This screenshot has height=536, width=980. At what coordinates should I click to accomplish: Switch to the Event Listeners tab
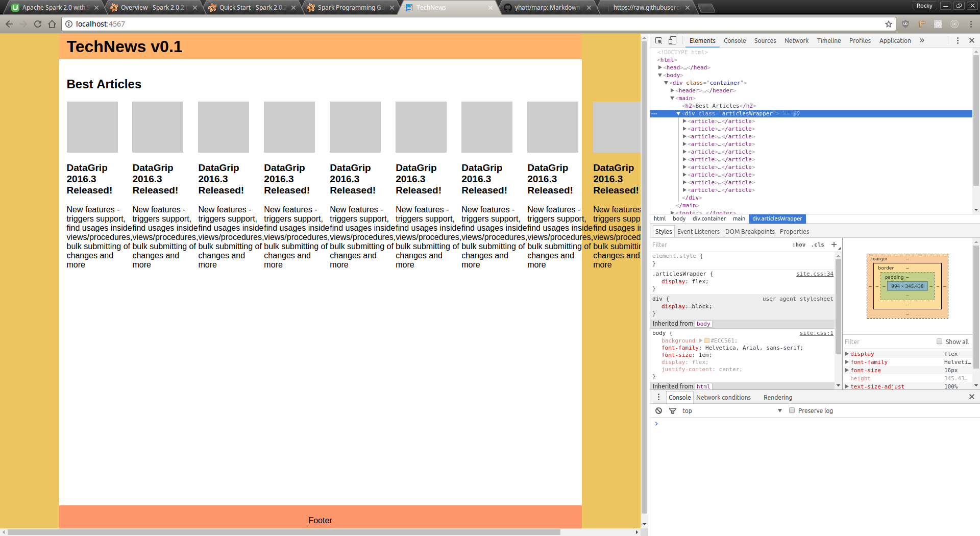(698, 231)
